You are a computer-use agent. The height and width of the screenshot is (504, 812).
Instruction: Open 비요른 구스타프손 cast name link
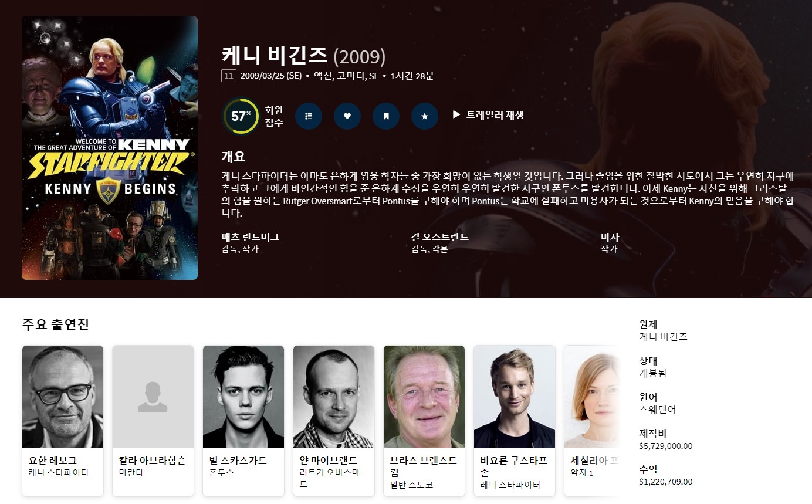514,466
